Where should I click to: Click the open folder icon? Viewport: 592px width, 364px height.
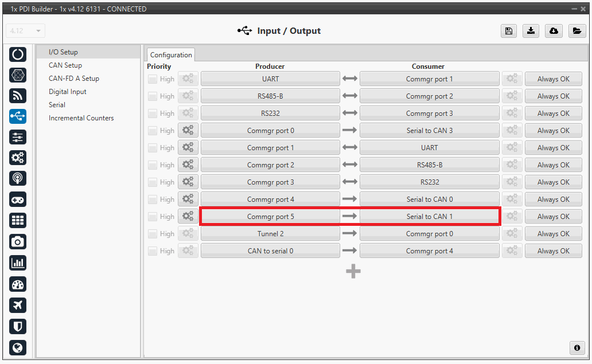pyautogui.click(x=577, y=31)
